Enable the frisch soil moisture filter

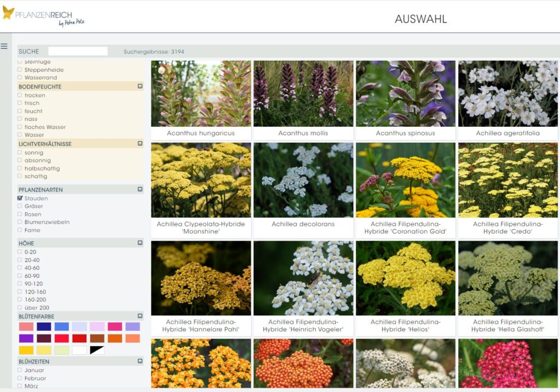20,103
